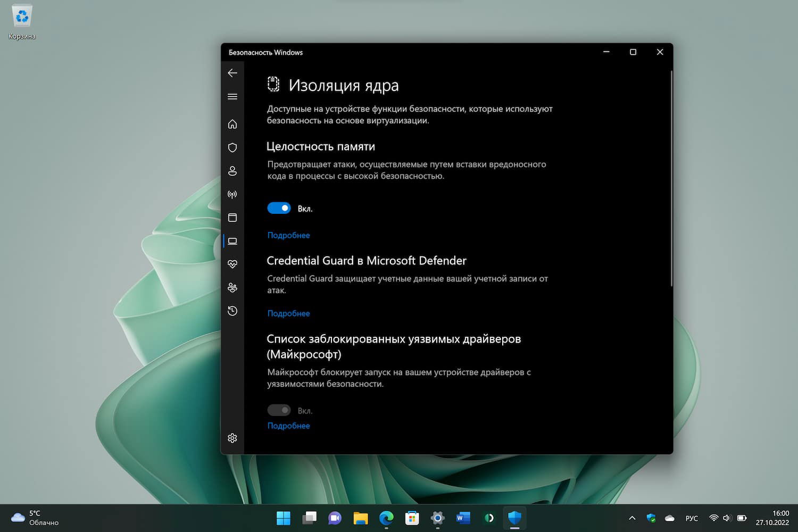Image resolution: width=798 pixels, height=532 pixels.
Task: Select Device security laptop icon
Action: [x=232, y=241]
